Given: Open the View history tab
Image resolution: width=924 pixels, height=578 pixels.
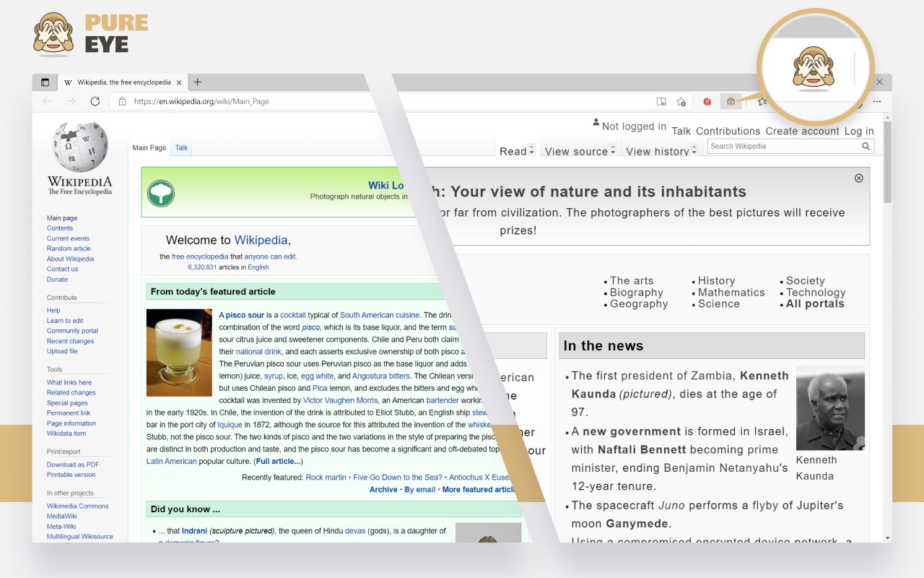Looking at the screenshot, I should pos(658,152).
